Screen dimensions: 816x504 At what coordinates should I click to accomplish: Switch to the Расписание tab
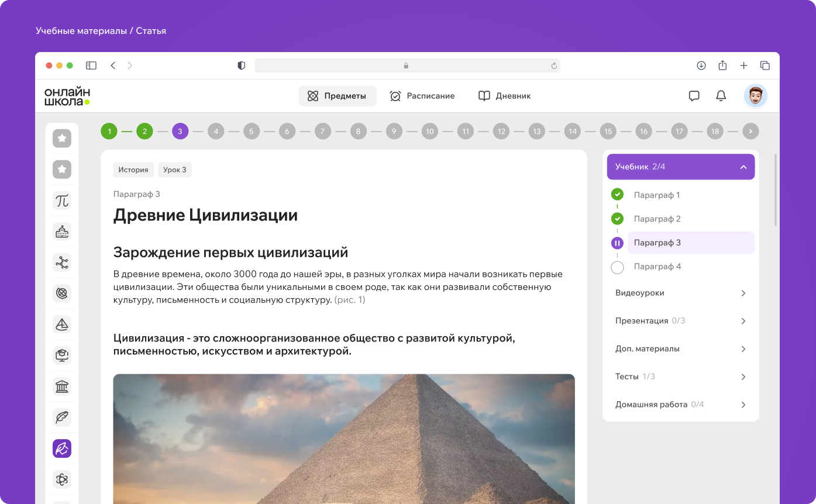point(422,96)
